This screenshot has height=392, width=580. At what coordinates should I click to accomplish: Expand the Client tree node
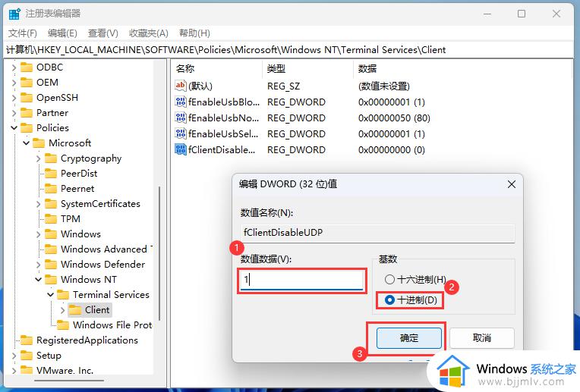pos(63,309)
